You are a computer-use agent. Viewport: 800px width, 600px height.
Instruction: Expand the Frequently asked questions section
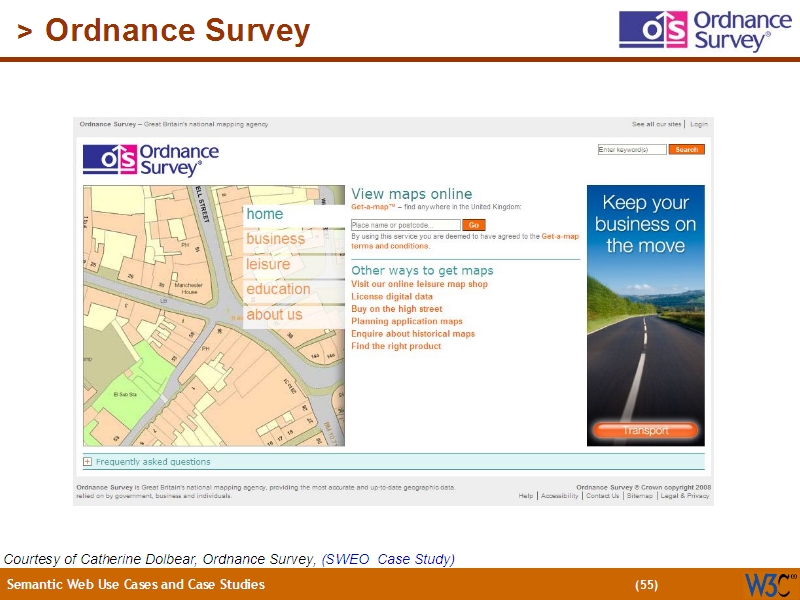pos(88,462)
